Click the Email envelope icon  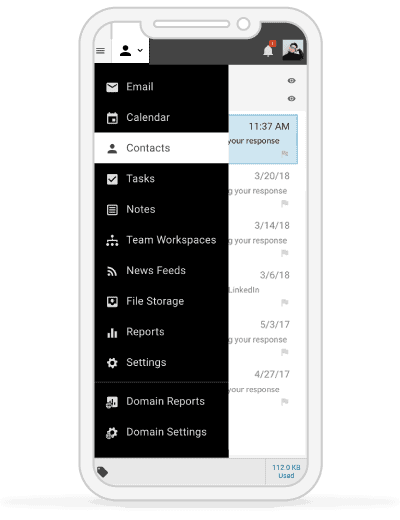click(112, 87)
